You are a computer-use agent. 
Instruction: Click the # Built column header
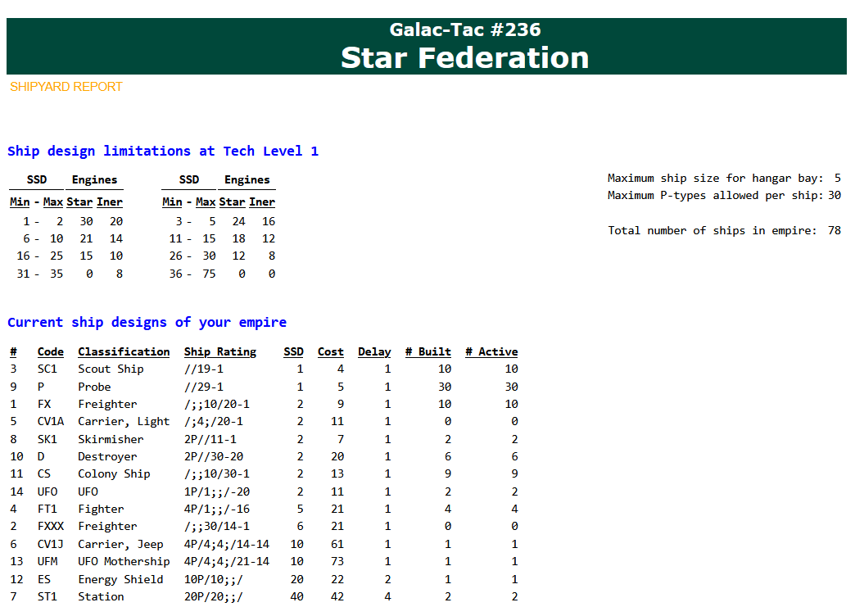click(x=427, y=351)
